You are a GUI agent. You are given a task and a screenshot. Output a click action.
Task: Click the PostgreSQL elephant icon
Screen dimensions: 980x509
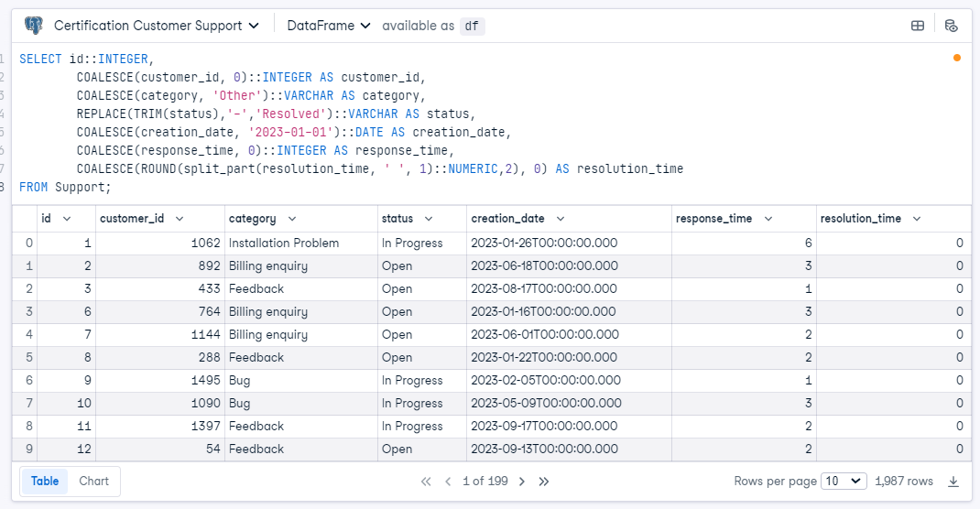pyautogui.click(x=34, y=26)
